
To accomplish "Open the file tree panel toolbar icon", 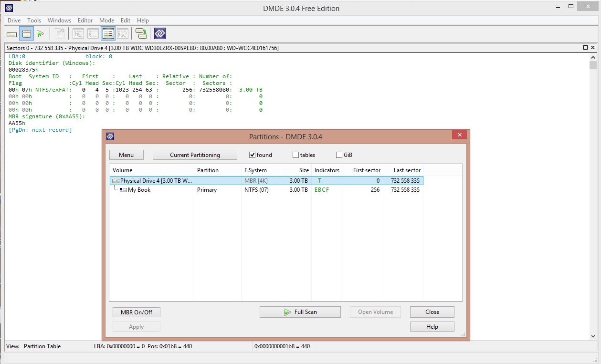I will click(x=78, y=34).
